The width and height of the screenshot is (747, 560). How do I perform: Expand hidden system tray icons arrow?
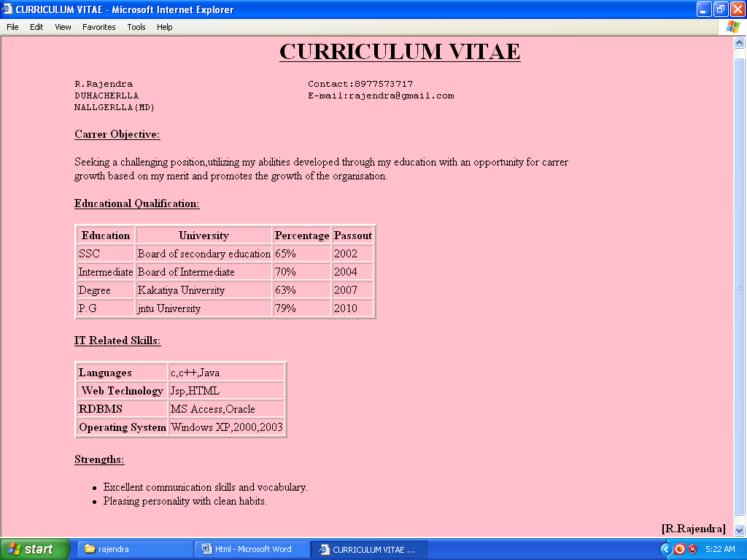coord(665,550)
